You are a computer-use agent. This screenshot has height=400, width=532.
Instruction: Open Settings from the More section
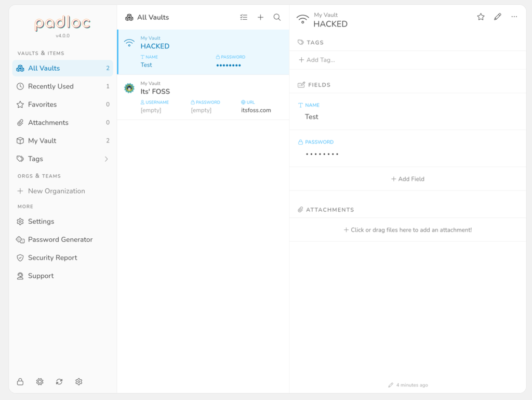click(63, 222)
